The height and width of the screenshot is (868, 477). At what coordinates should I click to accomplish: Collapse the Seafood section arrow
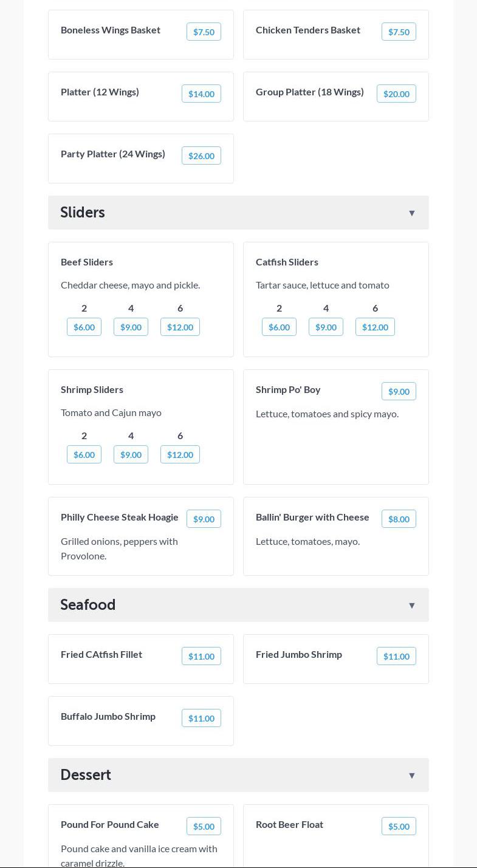411,605
